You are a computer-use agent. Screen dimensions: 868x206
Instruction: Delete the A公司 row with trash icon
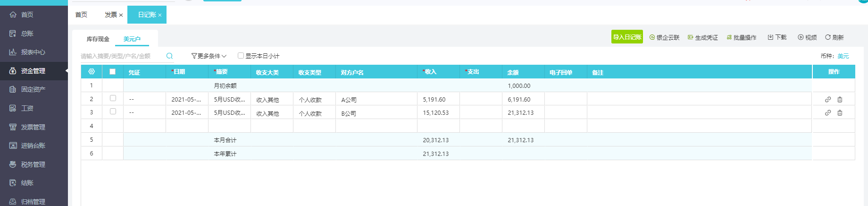[840, 100]
